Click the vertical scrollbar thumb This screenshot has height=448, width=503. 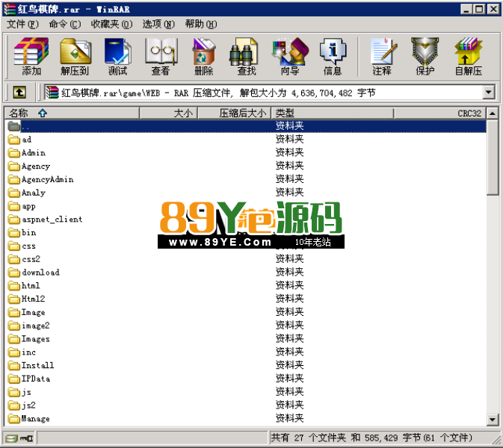(x=493, y=157)
